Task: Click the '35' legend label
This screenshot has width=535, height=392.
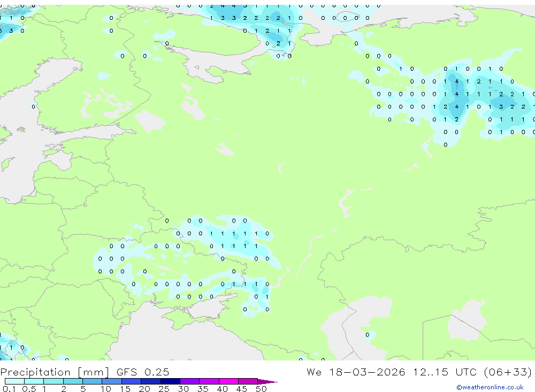Action: tap(203, 389)
